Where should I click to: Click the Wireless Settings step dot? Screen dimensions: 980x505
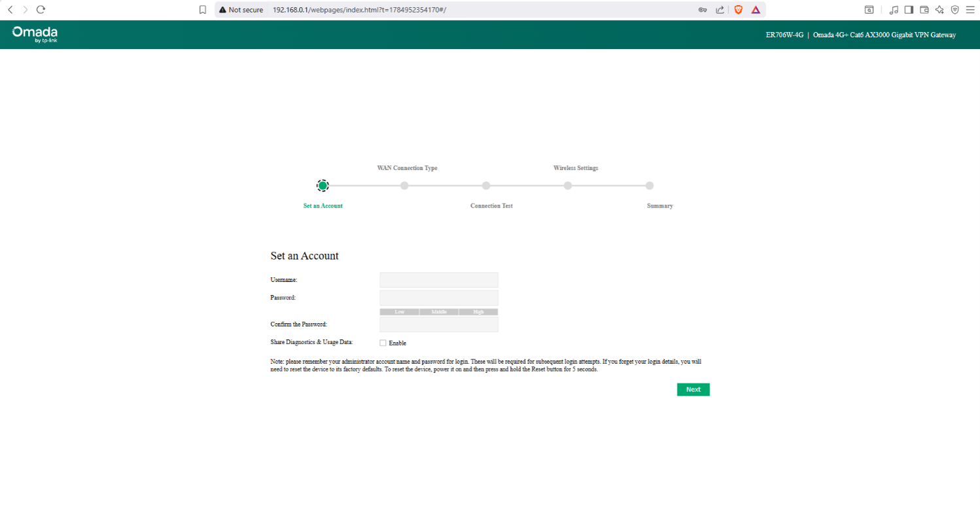click(x=568, y=186)
